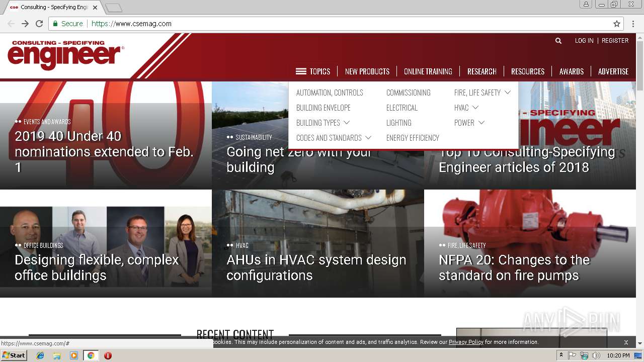This screenshot has width=644, height=362.
Task: Expand the Fire, Life Safety chevron
Action: (x=508, y=93)
